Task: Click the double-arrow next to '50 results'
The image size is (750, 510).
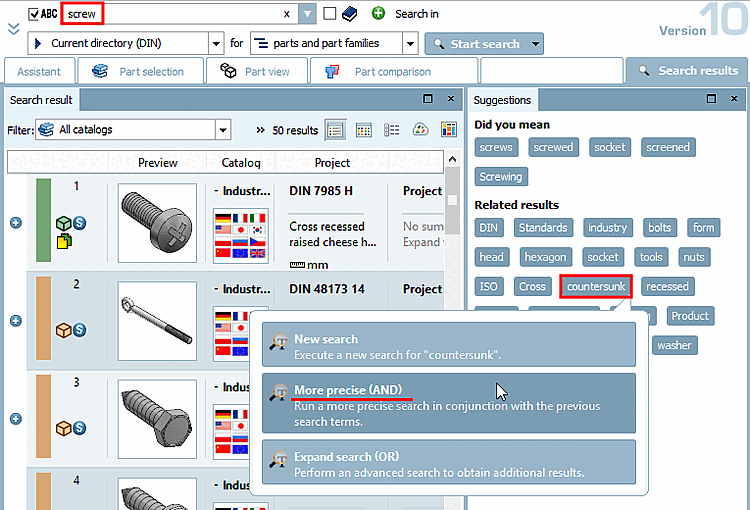Action: pos(260,130)
